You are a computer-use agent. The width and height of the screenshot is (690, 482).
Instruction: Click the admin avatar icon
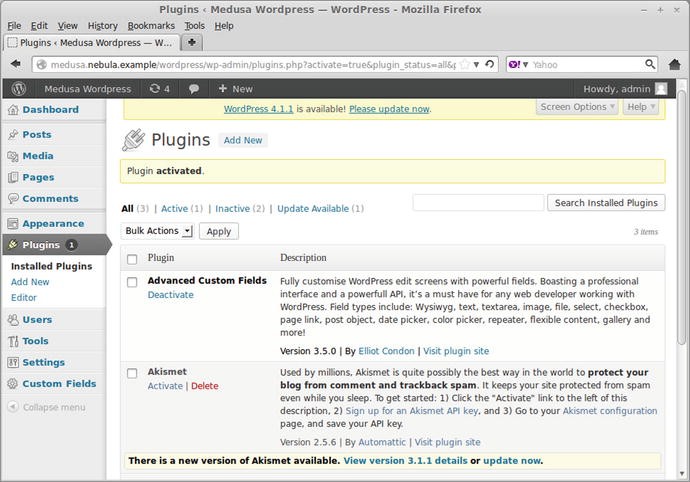(661, 88)
